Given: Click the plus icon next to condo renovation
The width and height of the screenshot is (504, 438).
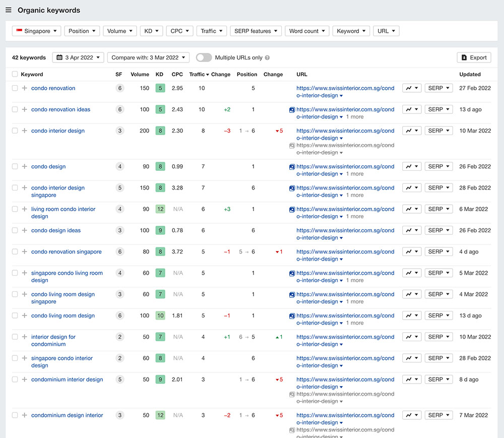Looking at the screenshot, I should tap(24, 88).
